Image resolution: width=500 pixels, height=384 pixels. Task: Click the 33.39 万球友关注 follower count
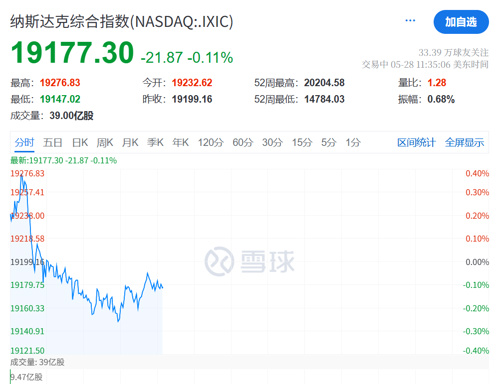pyautogui.click(x=453, y=53)
